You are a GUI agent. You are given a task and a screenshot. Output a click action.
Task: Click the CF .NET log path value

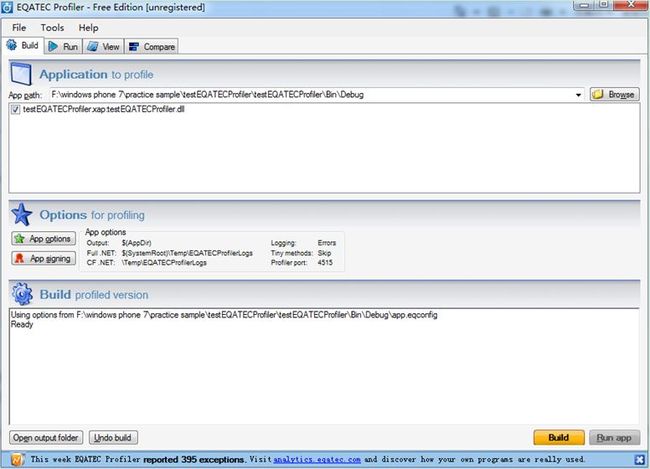pos(164,262)
